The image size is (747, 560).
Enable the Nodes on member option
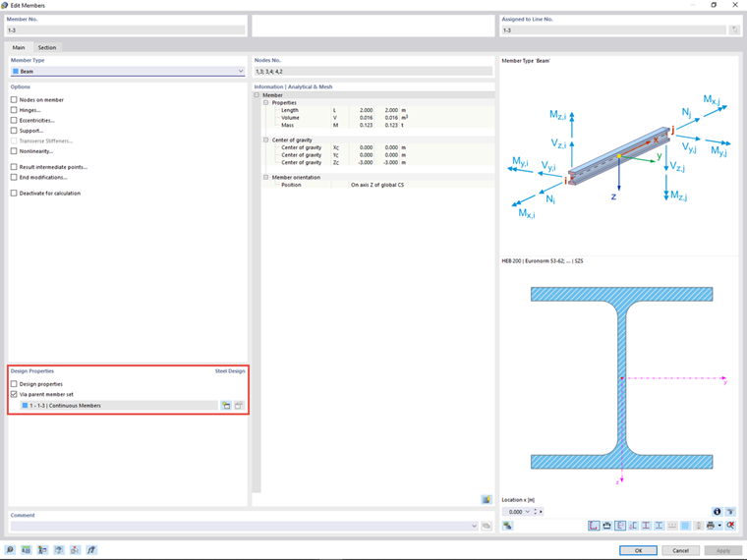[14, 99]
